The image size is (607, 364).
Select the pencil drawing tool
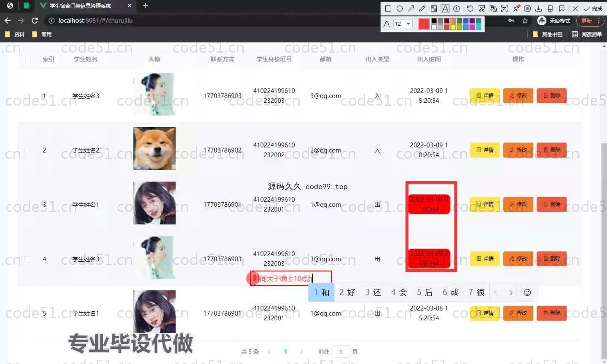pyautogui.click(x=422, y=8)
